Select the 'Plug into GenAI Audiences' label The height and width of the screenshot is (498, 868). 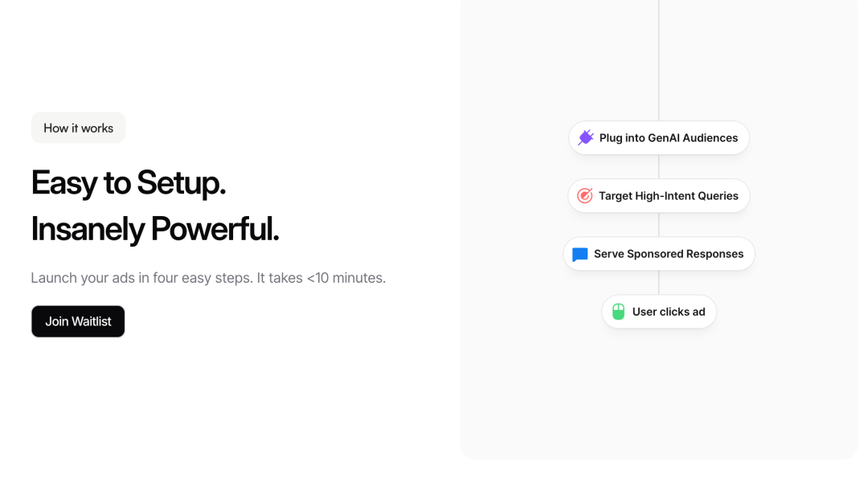point(668,138)
